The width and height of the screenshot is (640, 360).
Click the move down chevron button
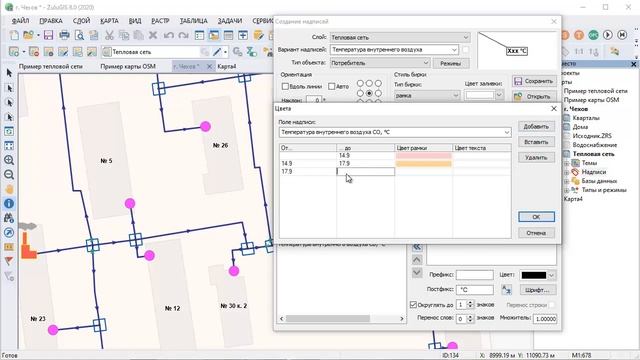tap(417, 273)
